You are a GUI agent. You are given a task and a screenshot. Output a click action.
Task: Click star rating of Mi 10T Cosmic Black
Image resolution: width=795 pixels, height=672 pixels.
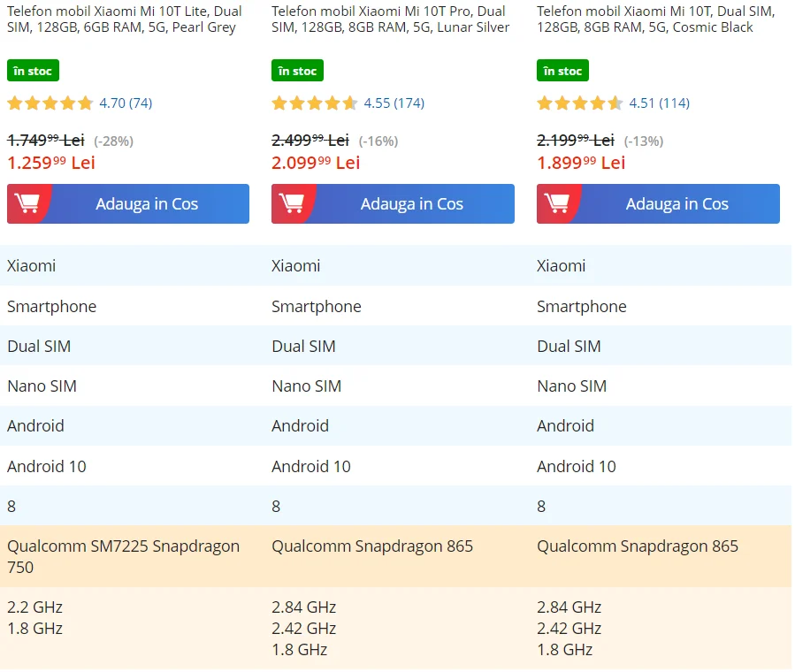pos(580,103)
